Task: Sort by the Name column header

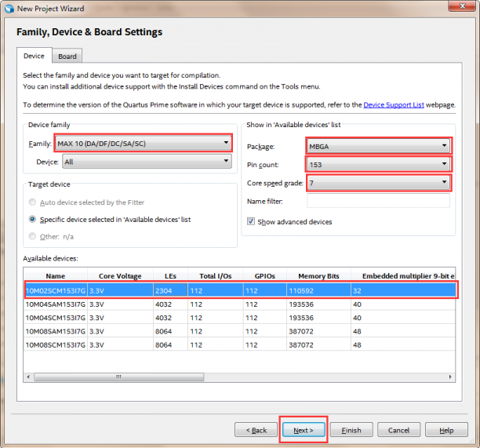Action: [x=56, y=276]
